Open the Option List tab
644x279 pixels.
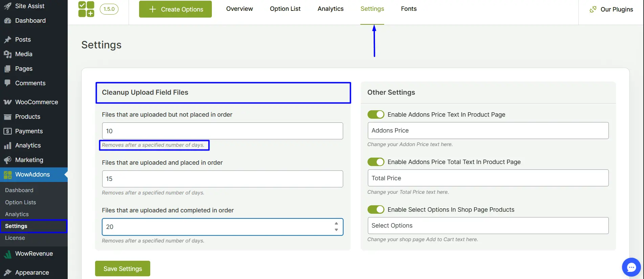285,9
